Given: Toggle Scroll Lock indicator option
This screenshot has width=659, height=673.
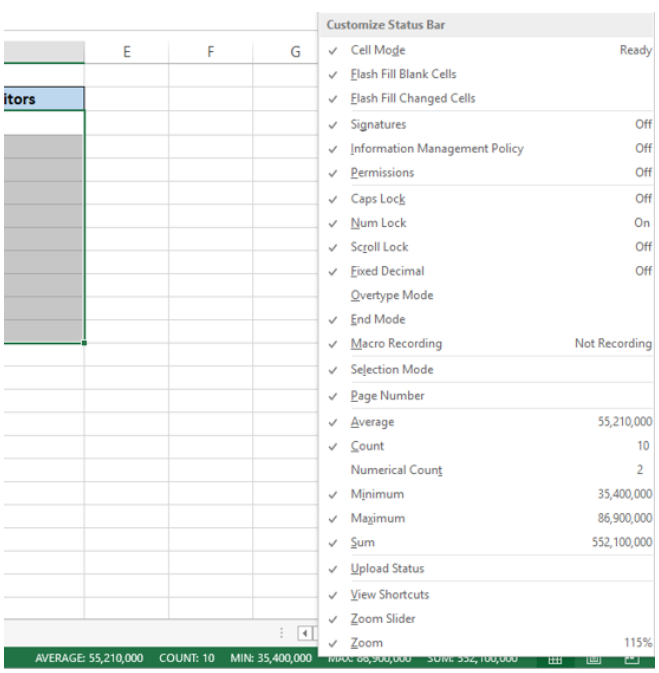Looking at the screenshot, I should tap(487, 247).
